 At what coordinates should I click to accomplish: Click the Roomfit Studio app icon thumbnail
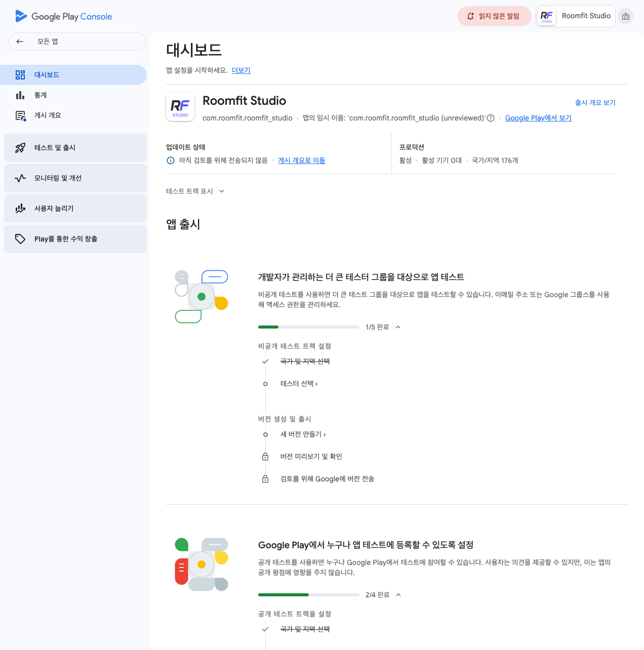(180, 107)
